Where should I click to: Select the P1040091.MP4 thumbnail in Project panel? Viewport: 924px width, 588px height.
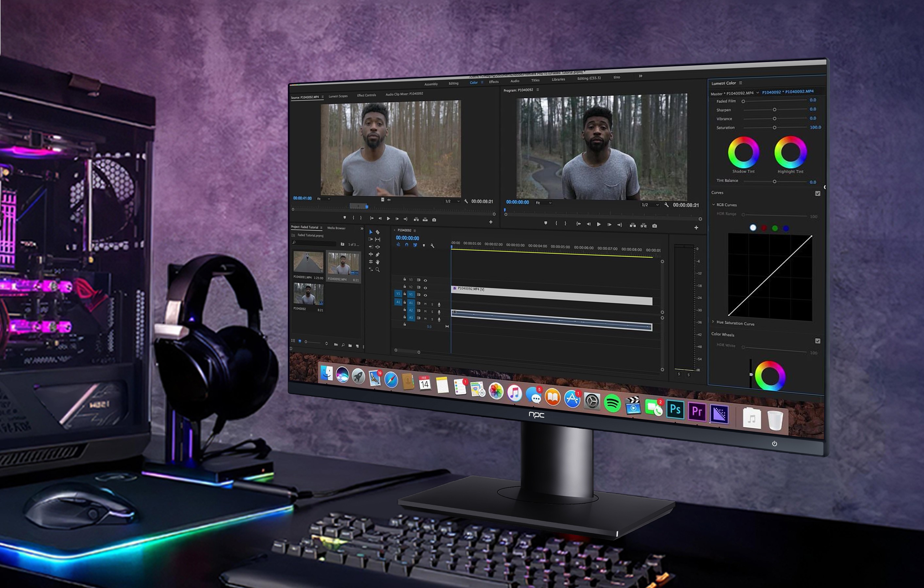308,262
